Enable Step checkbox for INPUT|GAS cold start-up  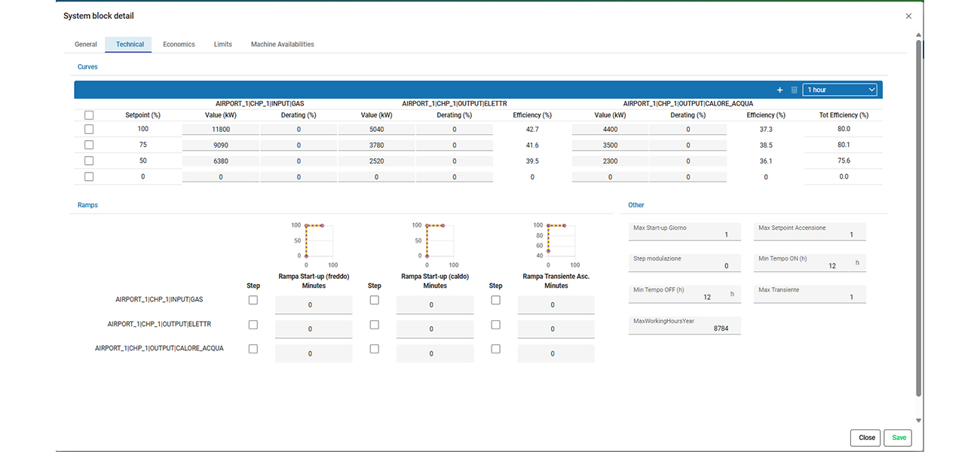click(x=253, y=300)
